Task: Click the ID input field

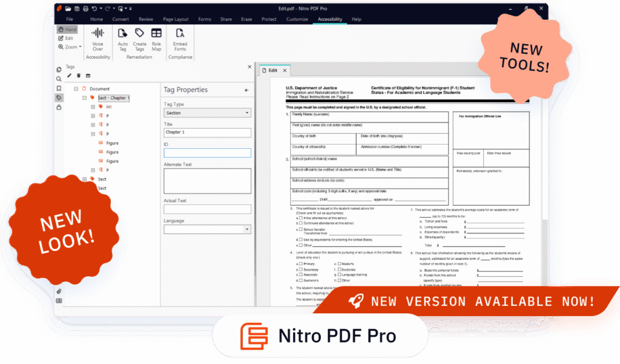Action: click(207, 153)
